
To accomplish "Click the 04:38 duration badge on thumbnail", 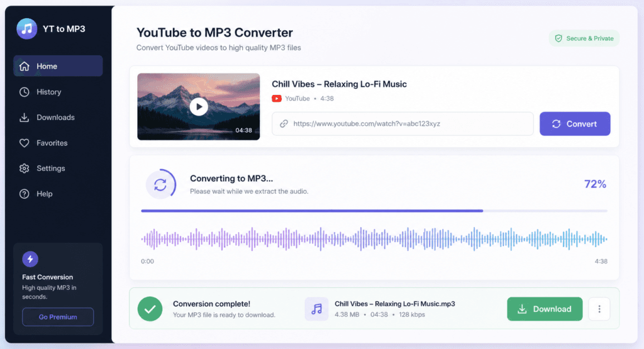I will click(x=243, y=130).
